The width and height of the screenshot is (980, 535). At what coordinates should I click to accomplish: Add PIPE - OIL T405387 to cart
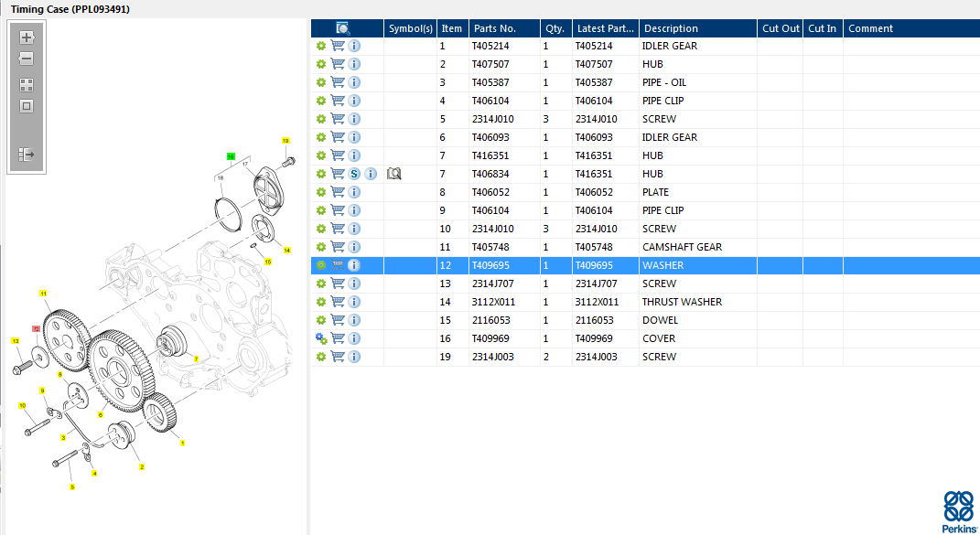pyautogui.click(x=338, y=82)
